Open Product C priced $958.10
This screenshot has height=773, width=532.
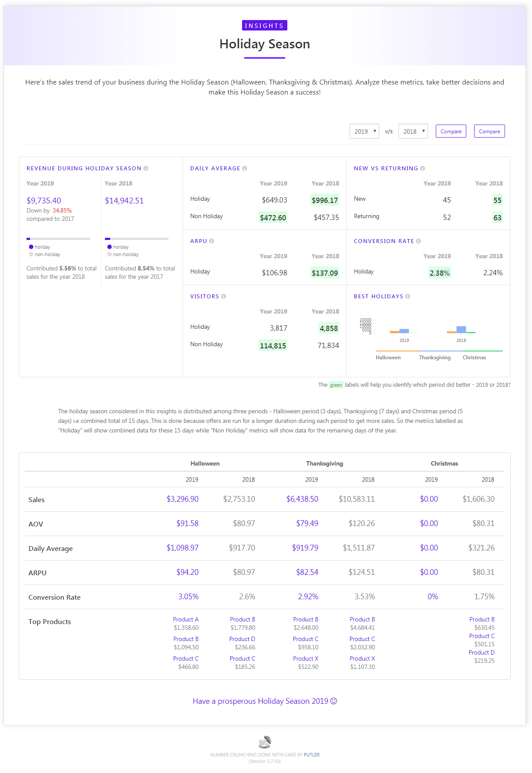click(x=306, y=639)
